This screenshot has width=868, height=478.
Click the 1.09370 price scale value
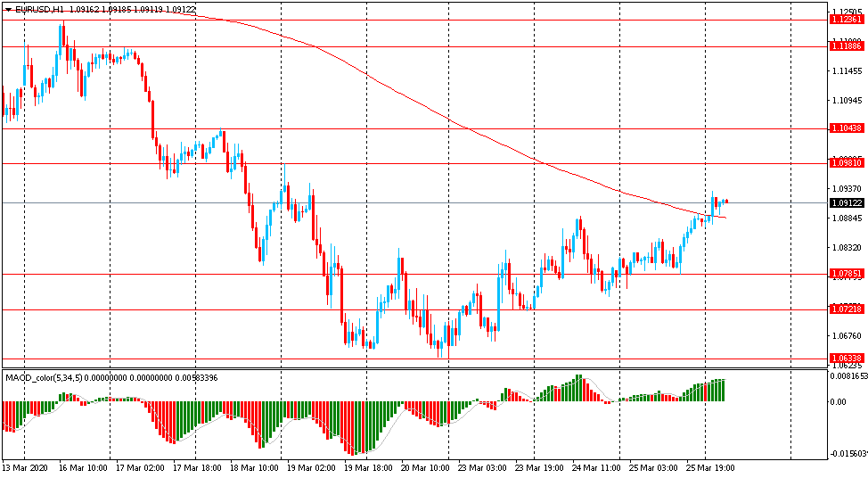click(847, 188)
